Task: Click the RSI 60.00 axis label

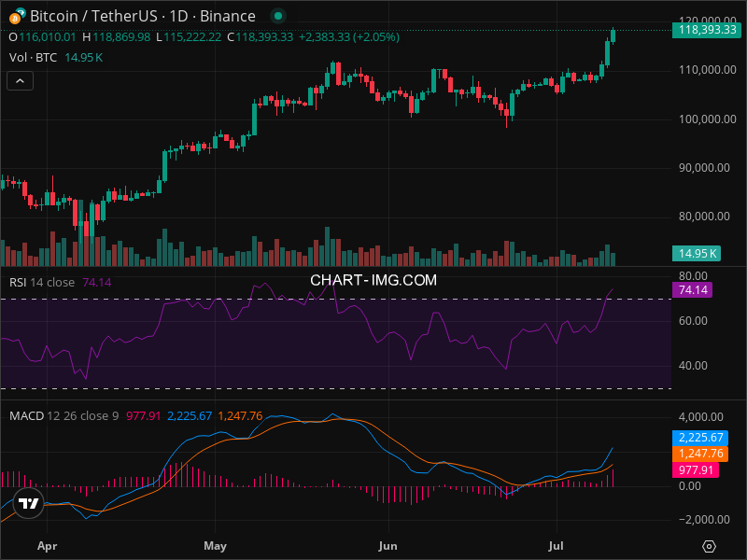Action: (693, 321)
